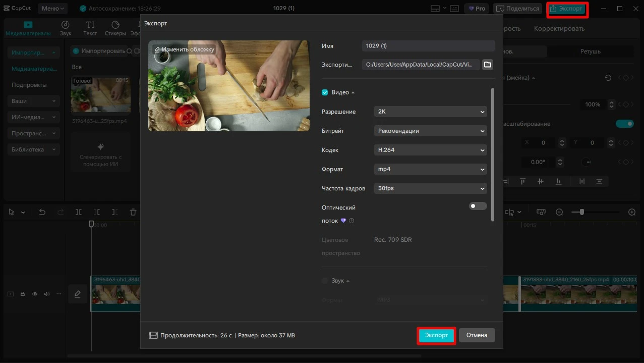Click the zoom in plus icon on timeline
This screenshot has height=363, width=644.
pos(632,213)
